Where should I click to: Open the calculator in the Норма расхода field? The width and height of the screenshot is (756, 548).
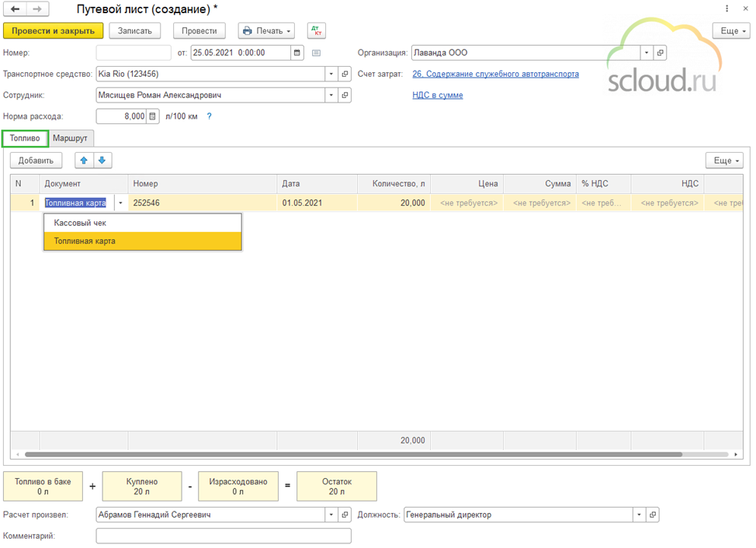pos(152,116)
